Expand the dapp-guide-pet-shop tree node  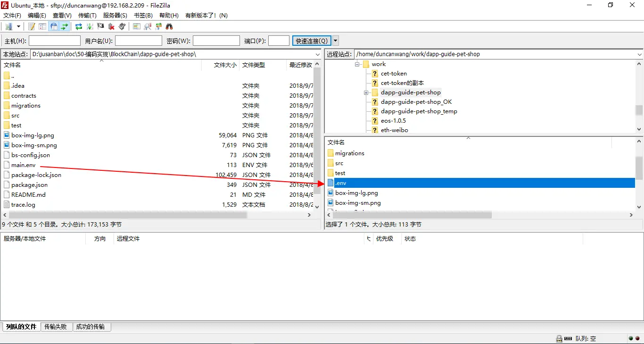pos(366,92)
